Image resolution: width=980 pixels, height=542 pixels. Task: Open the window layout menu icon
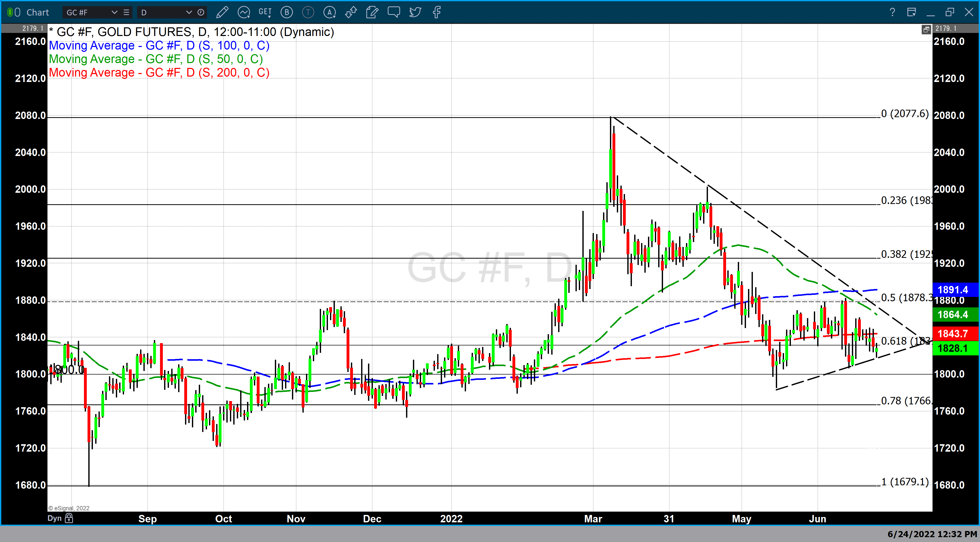(912, 13)
